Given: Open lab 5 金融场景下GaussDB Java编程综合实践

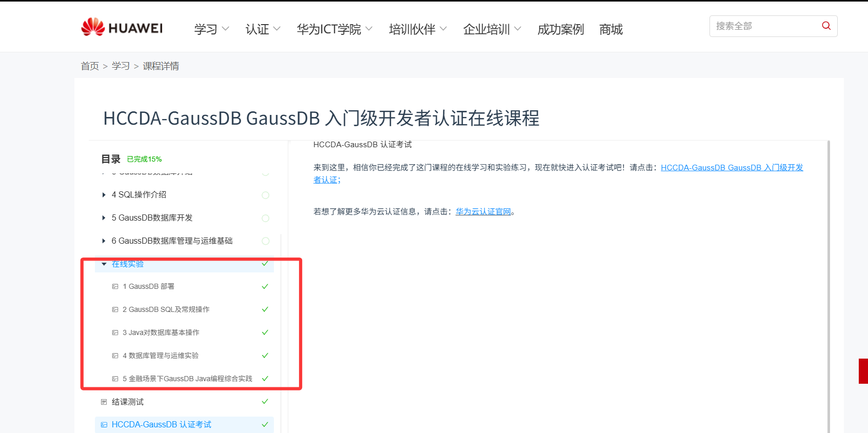Looking at the screenshot, I should [x=187, y=379].
